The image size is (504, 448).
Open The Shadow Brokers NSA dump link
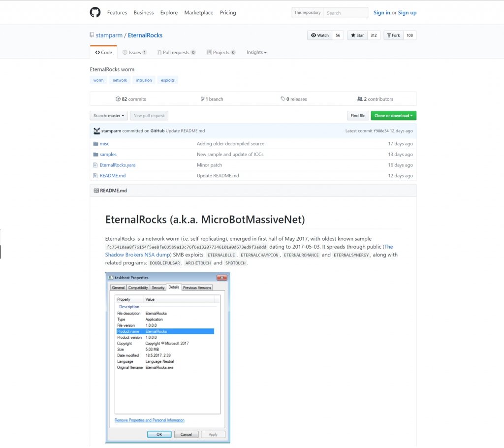tap(138, 255)
